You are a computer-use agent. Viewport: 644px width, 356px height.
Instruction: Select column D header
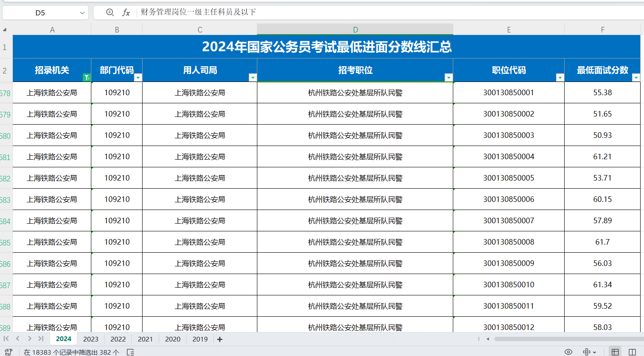click(x=355, y=29)
